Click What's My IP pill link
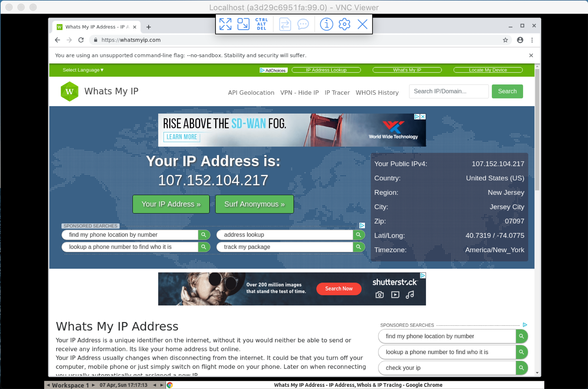 [407, 70]
